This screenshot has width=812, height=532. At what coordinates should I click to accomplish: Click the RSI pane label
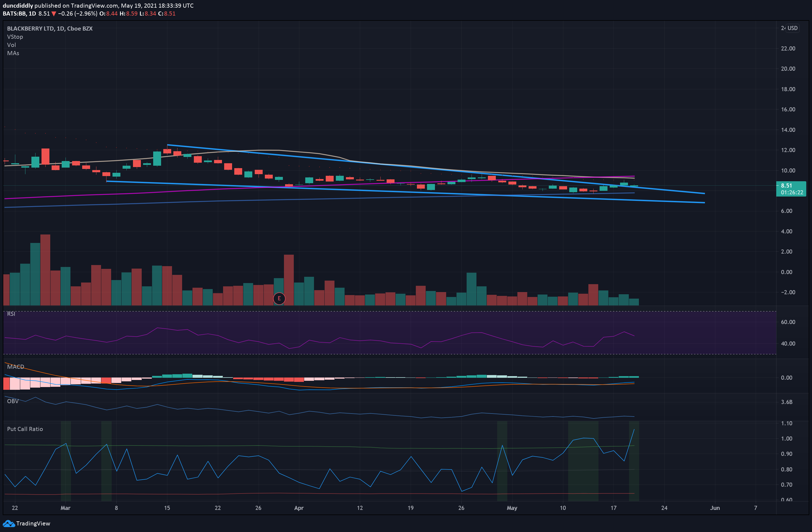[11, 314]
